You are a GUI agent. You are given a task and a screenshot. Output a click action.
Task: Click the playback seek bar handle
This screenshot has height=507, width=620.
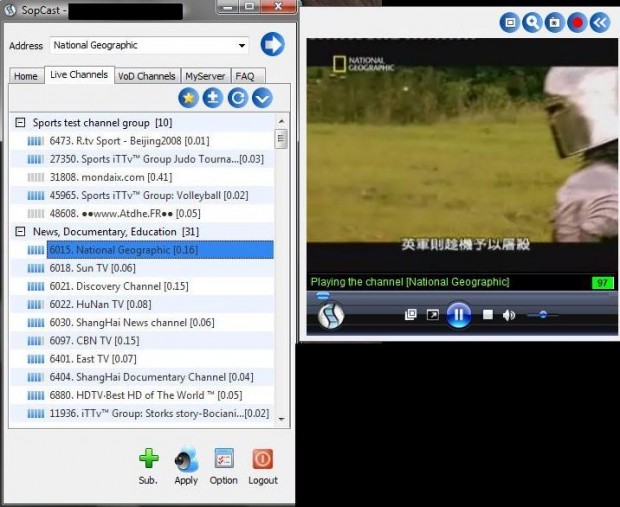(x=323, y=295)
